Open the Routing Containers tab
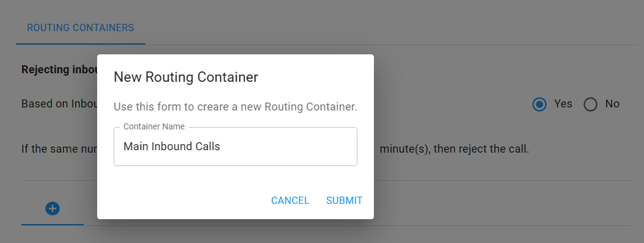 tap(81, 28)
